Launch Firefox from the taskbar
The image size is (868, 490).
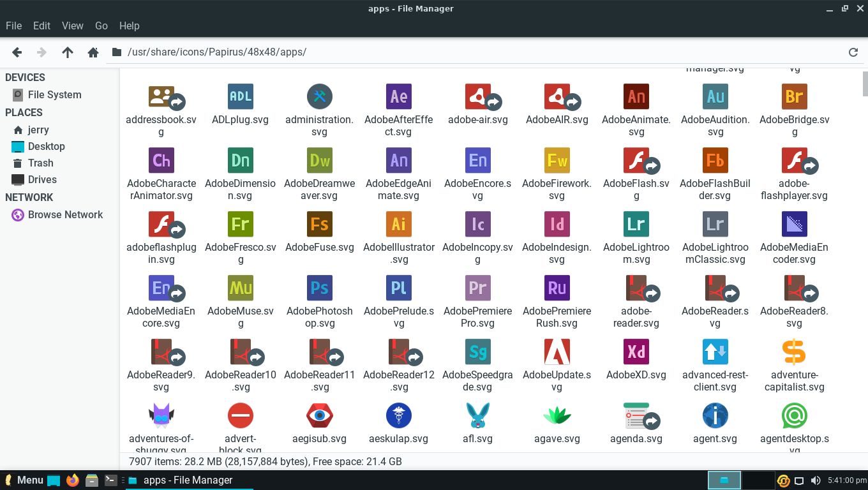tap(71, 480)
